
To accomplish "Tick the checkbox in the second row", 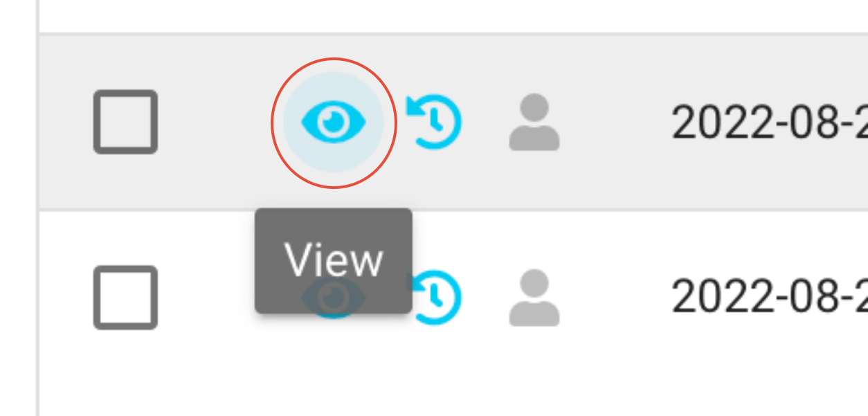I will click(x=125, y=298).
